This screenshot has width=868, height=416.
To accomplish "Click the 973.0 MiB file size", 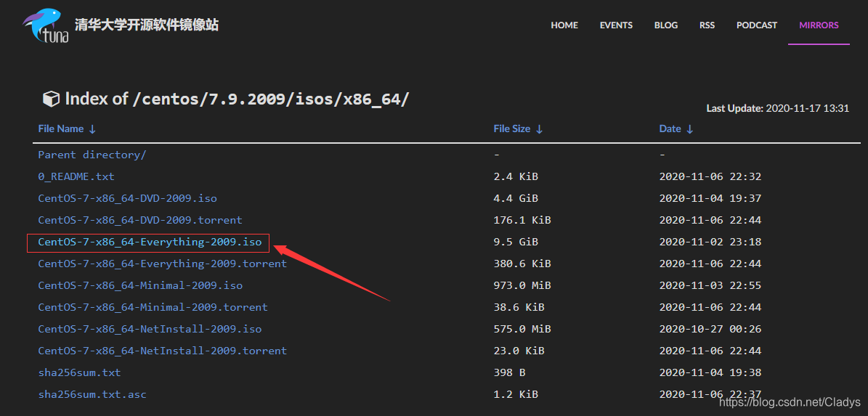I will pos(522,285).
